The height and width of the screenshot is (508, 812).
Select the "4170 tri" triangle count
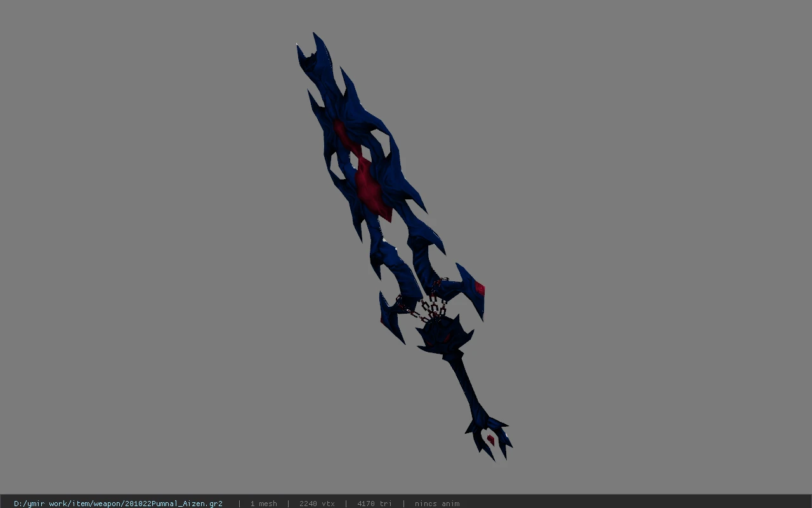(374, 504)
